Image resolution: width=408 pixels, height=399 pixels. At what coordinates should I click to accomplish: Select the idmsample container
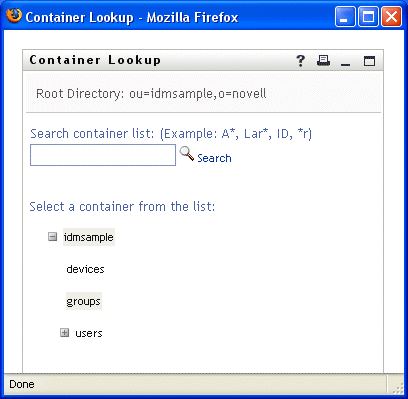(89, 237)
